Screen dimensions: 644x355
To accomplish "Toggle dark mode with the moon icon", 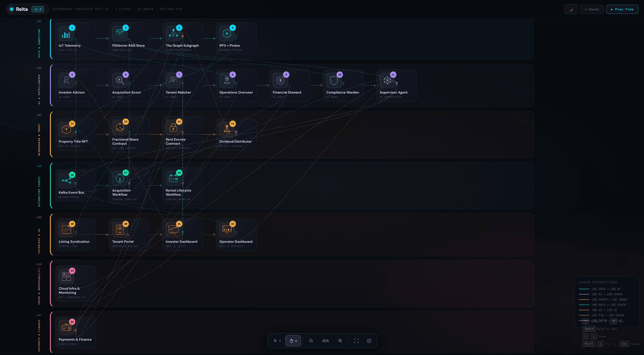I will click(x=571, y=9).
